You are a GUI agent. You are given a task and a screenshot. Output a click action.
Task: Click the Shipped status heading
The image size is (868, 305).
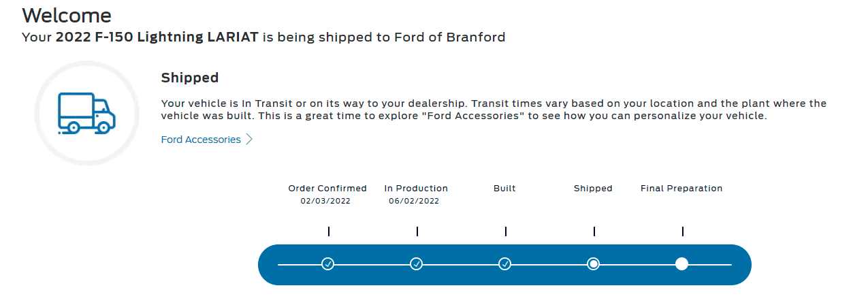click(x=190, y=78)
